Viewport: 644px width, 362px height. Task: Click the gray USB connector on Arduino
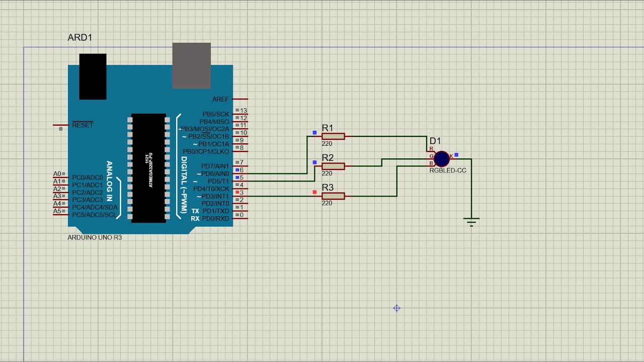[191, 66]
